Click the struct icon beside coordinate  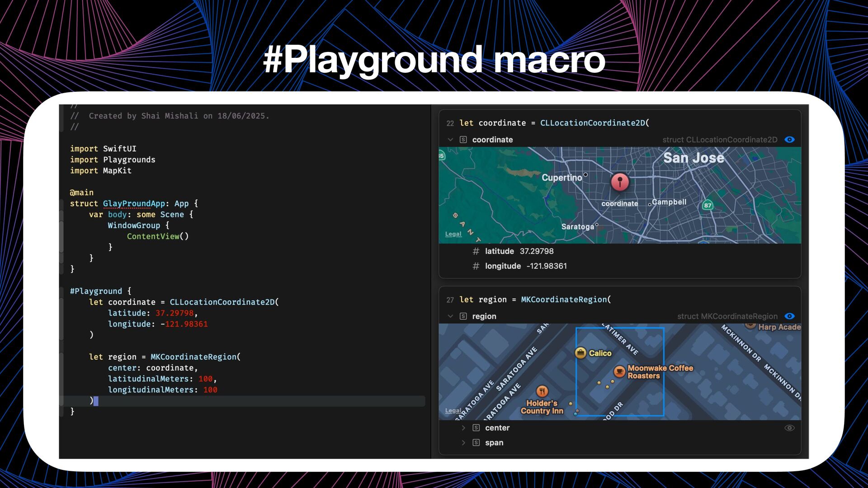point(463,140)
